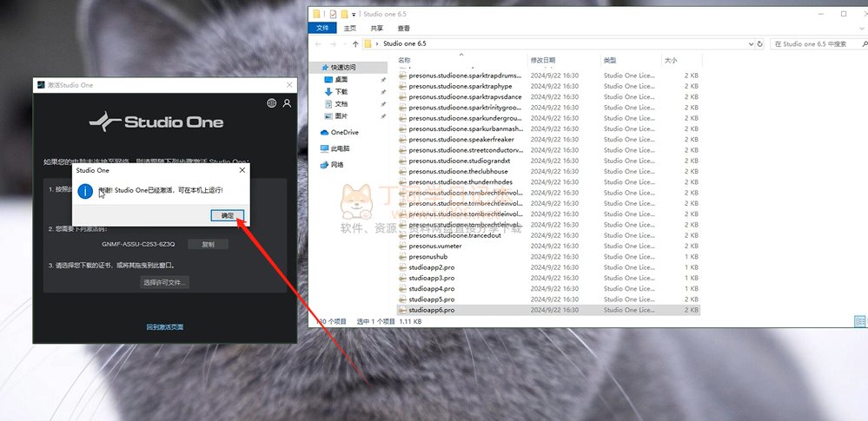Open OneDrive in the navigation pane

[x=344, y=133]
